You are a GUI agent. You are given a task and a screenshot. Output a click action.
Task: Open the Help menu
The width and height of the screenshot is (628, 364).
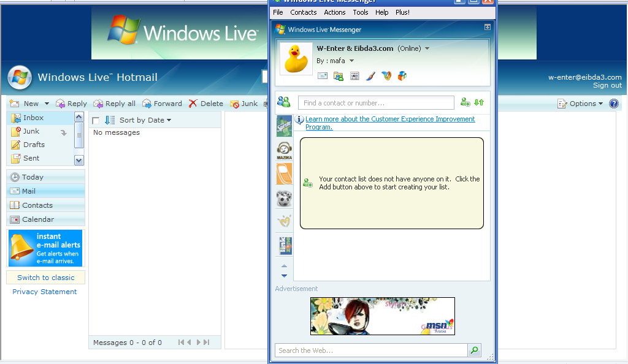point(381,12)
